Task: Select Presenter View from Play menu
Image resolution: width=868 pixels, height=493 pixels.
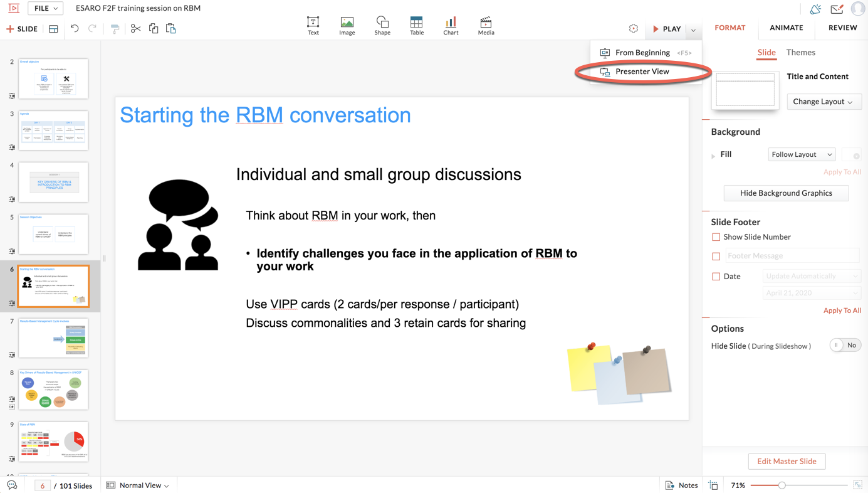Action: [x=642, y=72]
